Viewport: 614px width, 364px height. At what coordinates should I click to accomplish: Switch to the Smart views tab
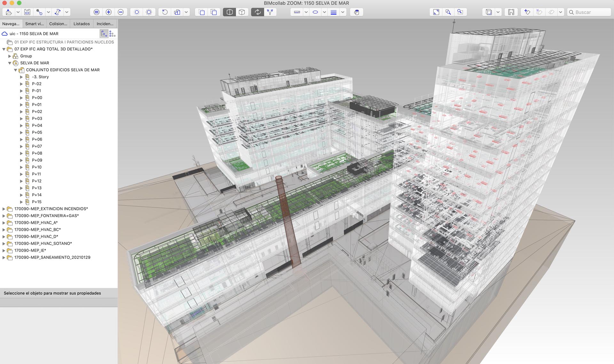(35, 24)
